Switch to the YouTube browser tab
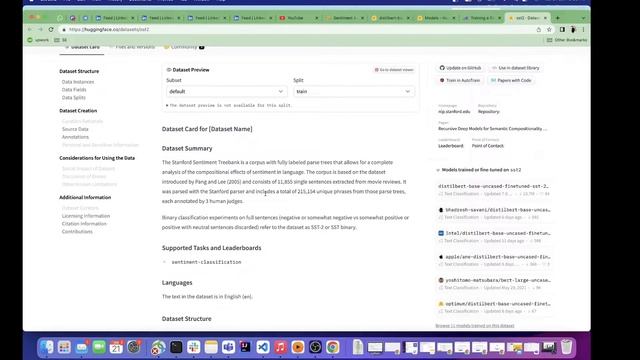This screenshot has height=360, width=640. point(299,18)
